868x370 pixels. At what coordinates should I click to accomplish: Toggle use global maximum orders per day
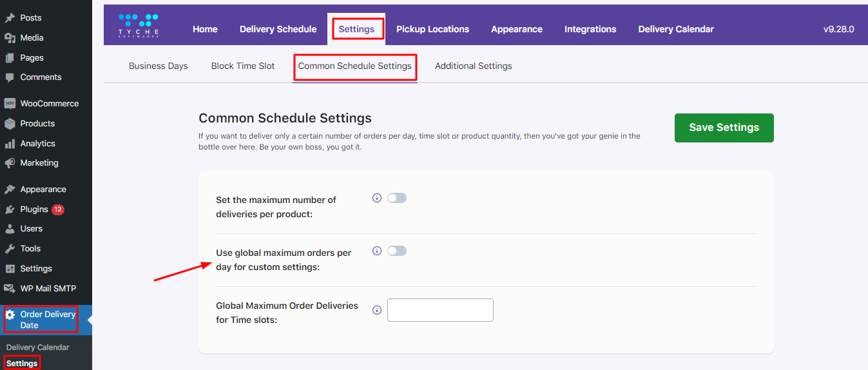pyautogui.click(x=397, y=251)
